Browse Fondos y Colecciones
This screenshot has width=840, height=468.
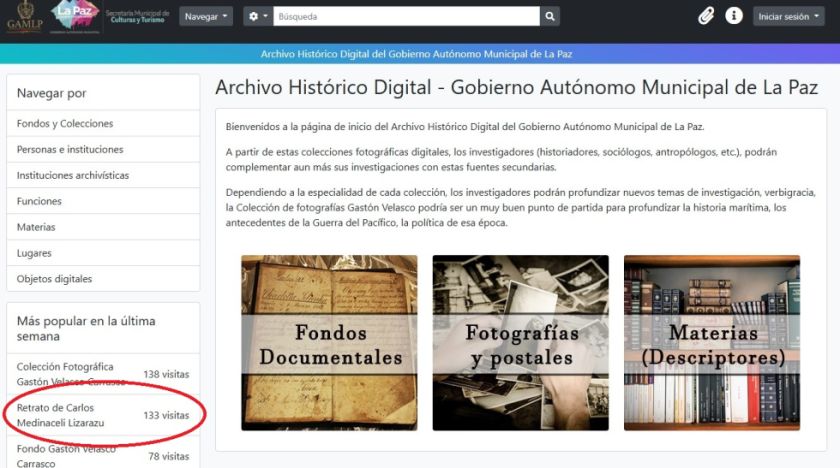[103, 124]
